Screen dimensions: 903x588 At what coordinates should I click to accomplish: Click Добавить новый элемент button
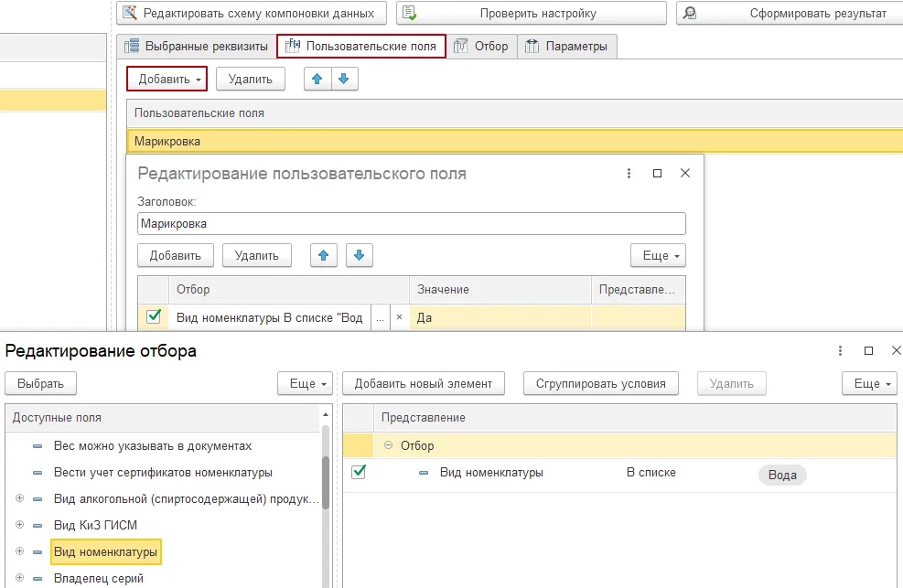(x=424, y=384)
